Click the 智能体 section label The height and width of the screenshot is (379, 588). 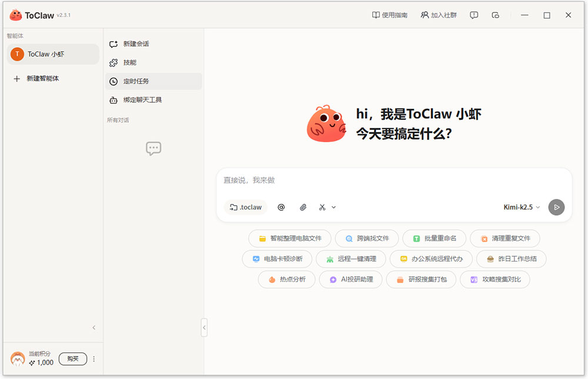coord(15,36)
